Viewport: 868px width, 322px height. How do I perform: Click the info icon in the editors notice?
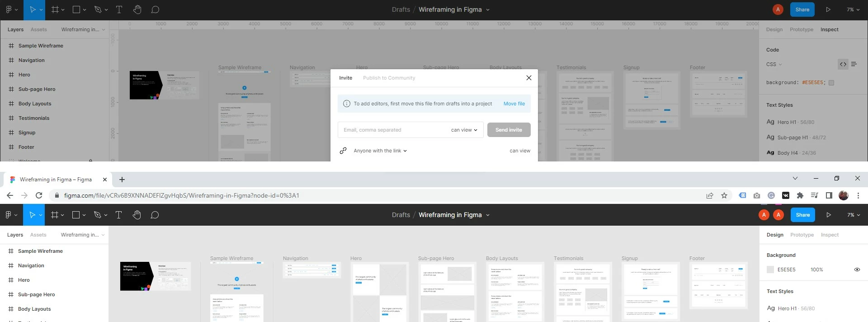click(x=347, y=104)
